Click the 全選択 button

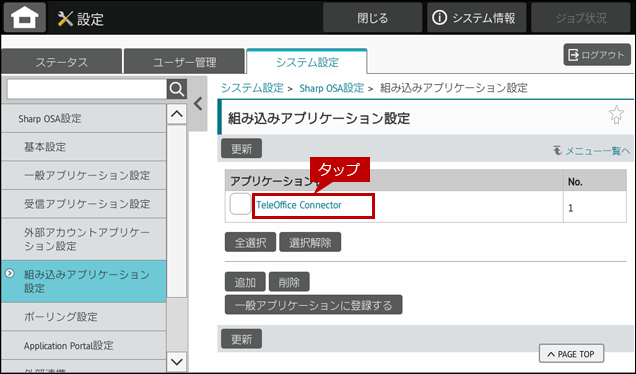250,242
